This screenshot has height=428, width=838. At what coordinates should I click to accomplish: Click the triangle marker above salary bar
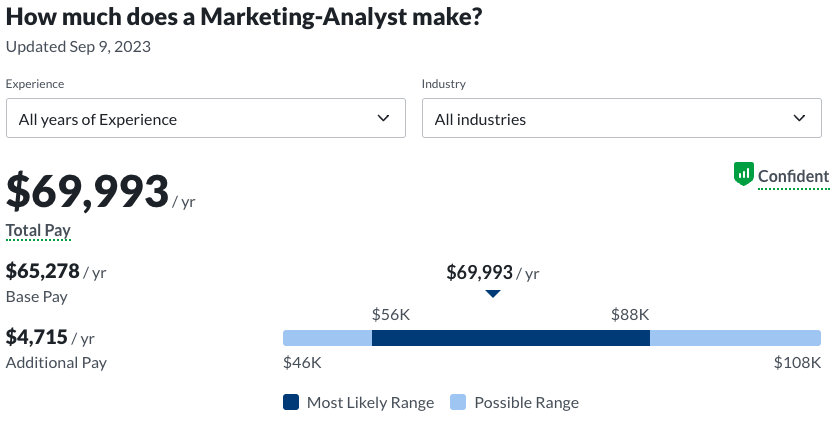492,294
